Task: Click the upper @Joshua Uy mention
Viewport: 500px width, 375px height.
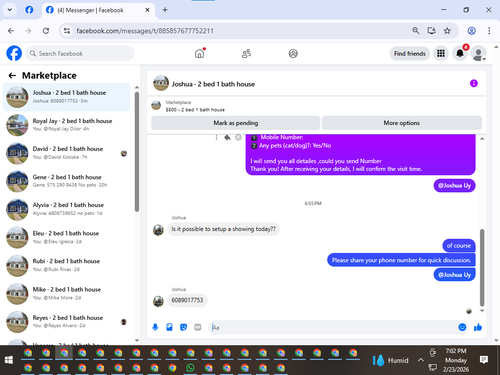Action: tap(454, 186)
